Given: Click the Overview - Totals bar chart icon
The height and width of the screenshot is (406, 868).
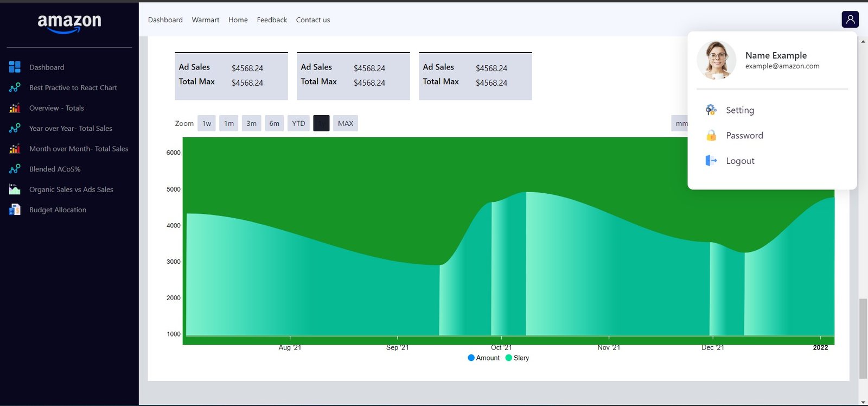Looking at the screenshot, I should click(x=15, y=108).
